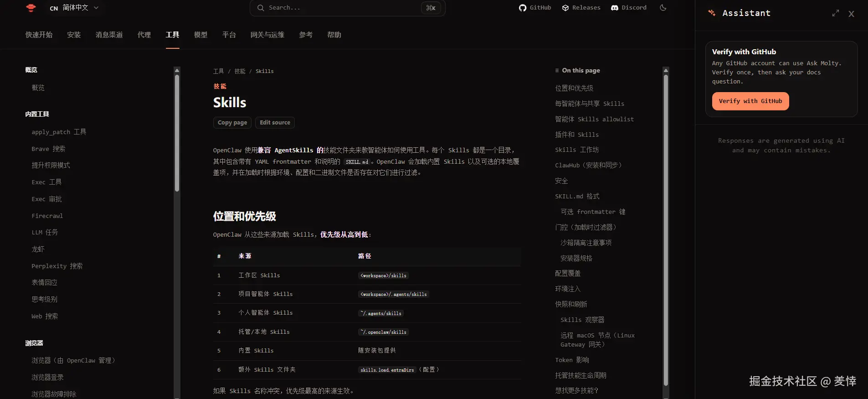Open the Releases link in header

581,8
